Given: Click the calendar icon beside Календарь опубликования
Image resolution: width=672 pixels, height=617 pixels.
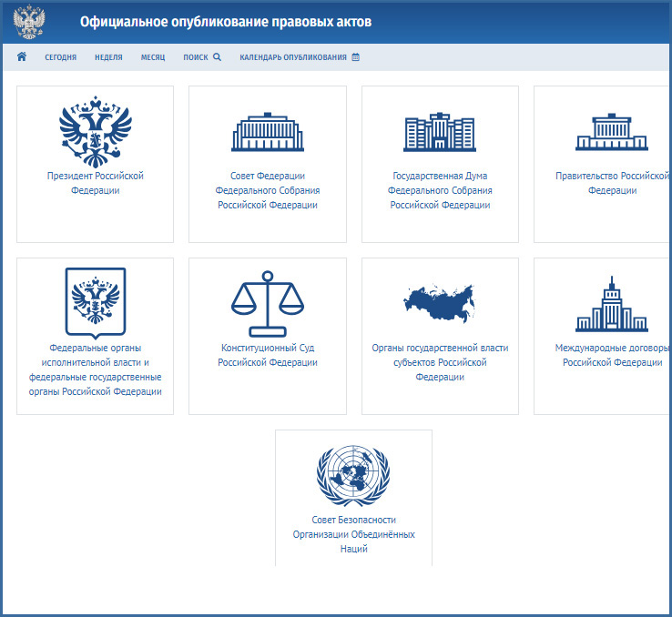Looking at the screenshot, I should pyautogui.click(x=356, y=57).
